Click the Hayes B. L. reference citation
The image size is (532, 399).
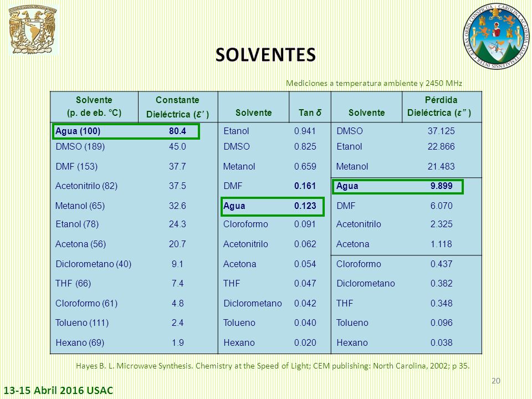(273, 366)
